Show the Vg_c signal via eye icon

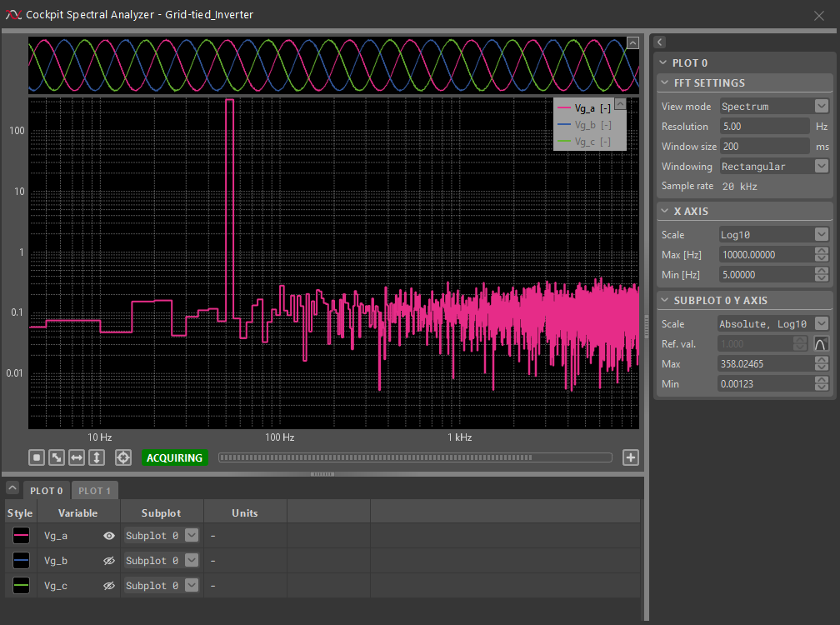pos(108,586)
